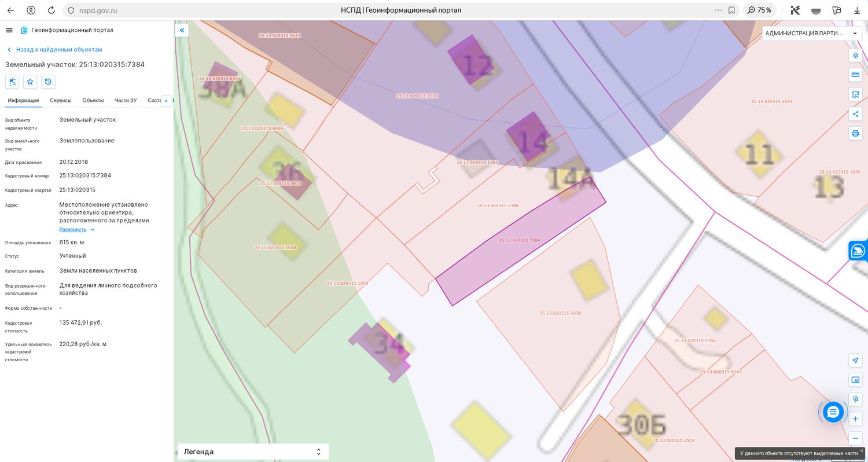The height and width of the screenshot is (462, 868).
Task: Expand the address with Развернуть
Action: tap(76, 229)
